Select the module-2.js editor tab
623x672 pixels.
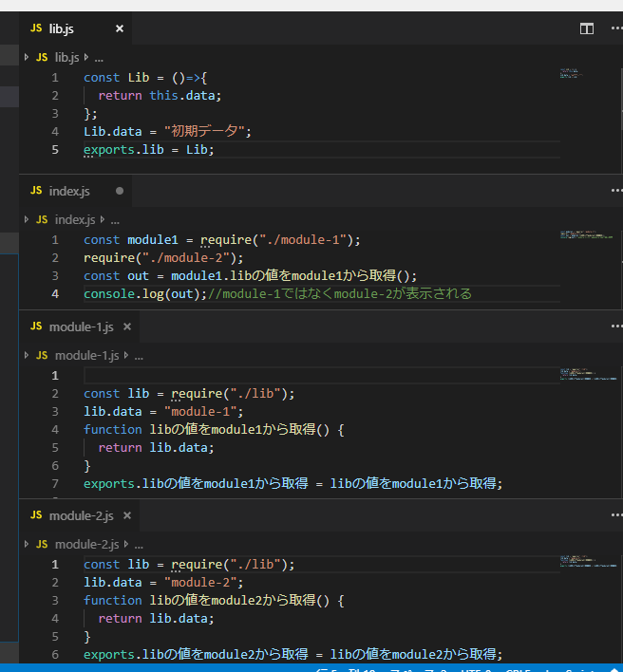coord(80,515)
